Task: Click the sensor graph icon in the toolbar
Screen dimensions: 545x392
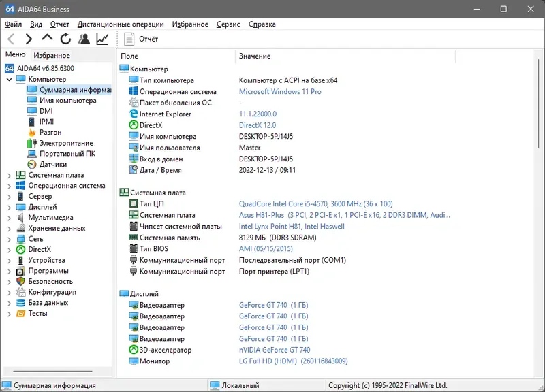Action: pyautogui.click(x=101, y=39)
